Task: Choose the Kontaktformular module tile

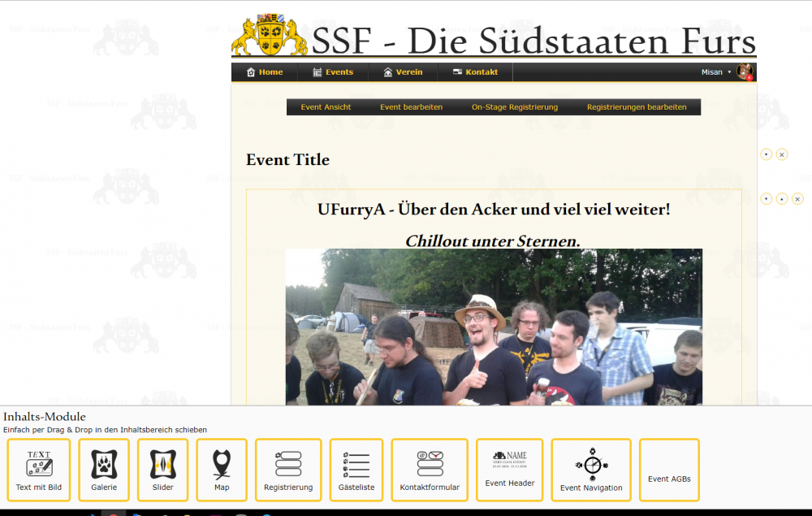Action: click(430, 470)
